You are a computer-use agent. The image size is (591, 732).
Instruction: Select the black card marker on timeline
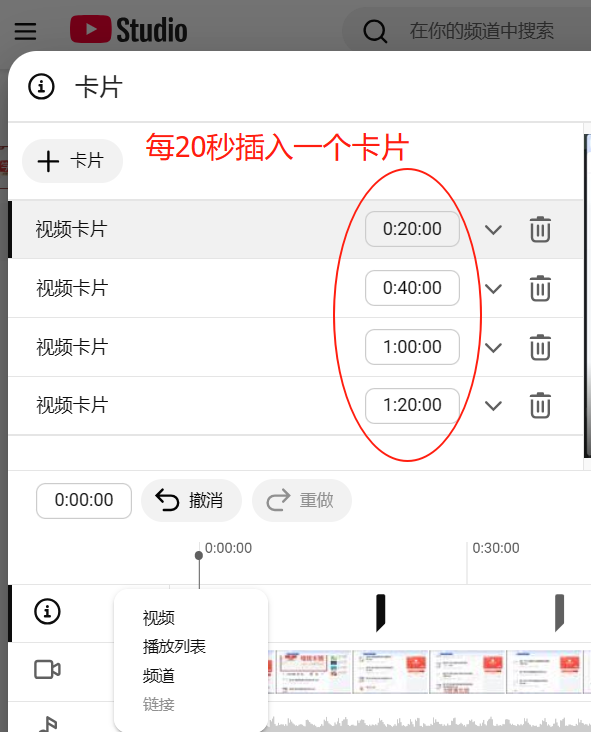(x=380, y=612)
